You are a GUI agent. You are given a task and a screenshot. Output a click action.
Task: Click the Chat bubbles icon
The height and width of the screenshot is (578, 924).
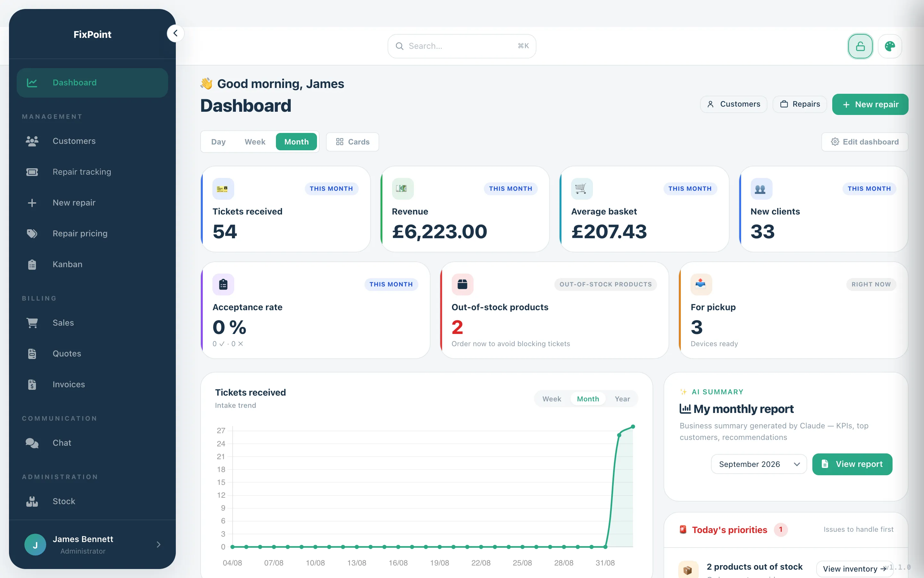pos(32,443)
